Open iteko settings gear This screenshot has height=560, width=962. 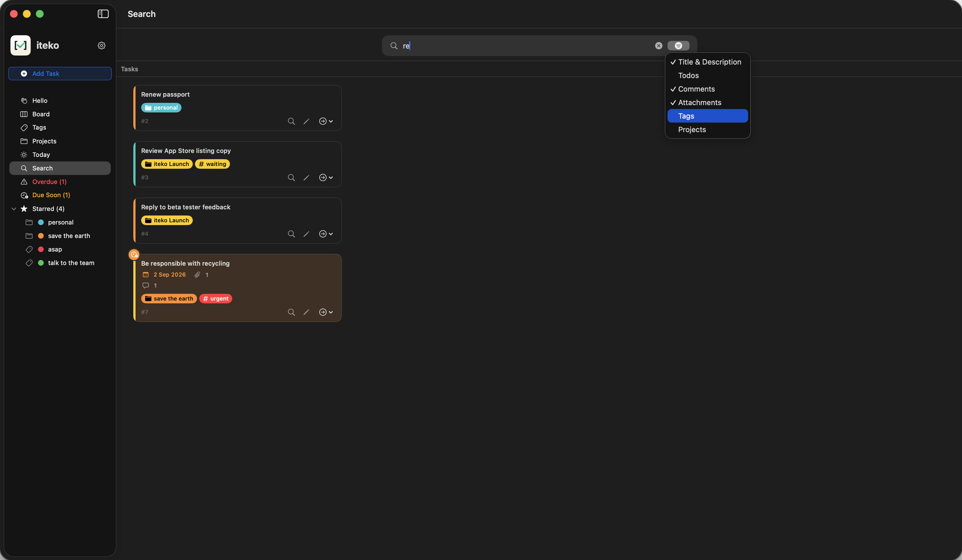coord(101,45)
